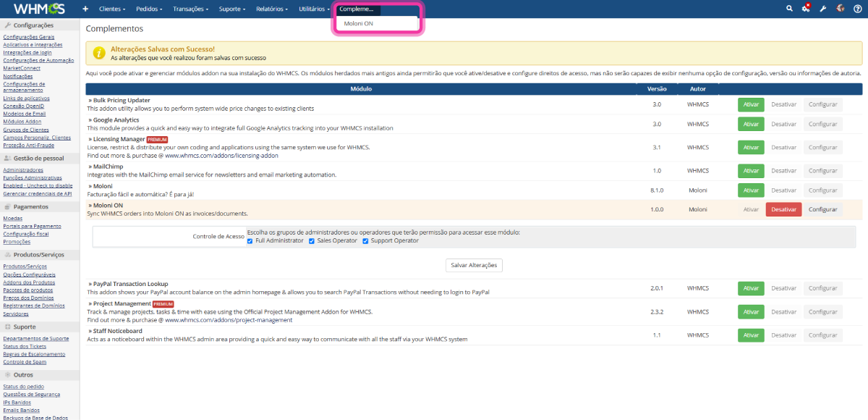Open the automation status gears icon
Viewport: 868px width, 420px height.
806,9
